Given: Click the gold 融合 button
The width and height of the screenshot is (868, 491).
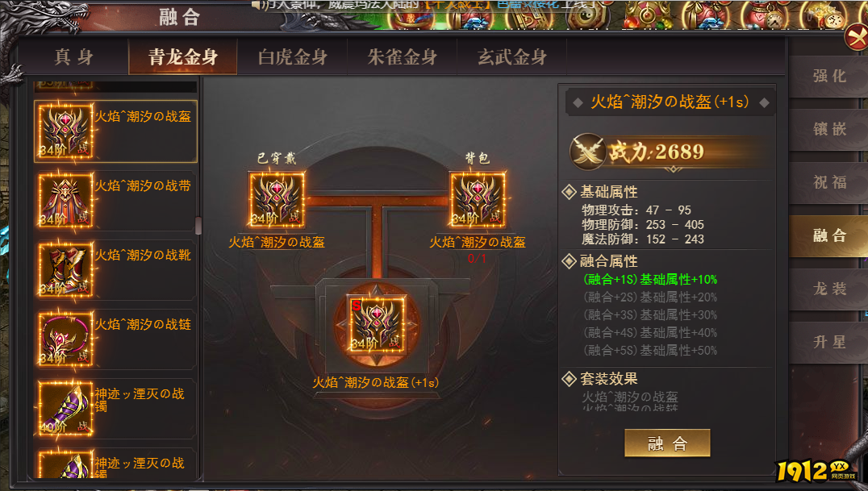Looking at the screenshot, I should (667, 443).
